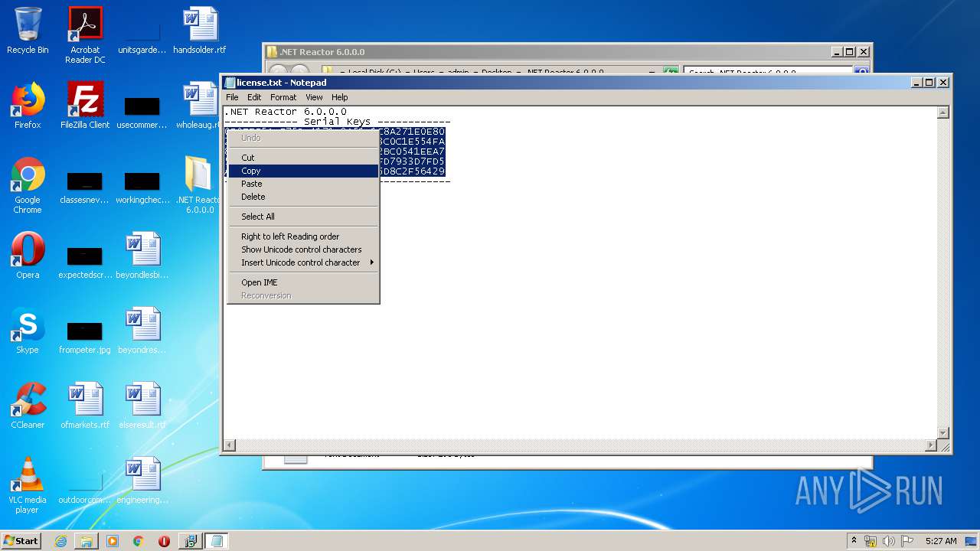Launch Skype desktop shortcut
This screenshot has height=551, width=980.
coord(28,331)
